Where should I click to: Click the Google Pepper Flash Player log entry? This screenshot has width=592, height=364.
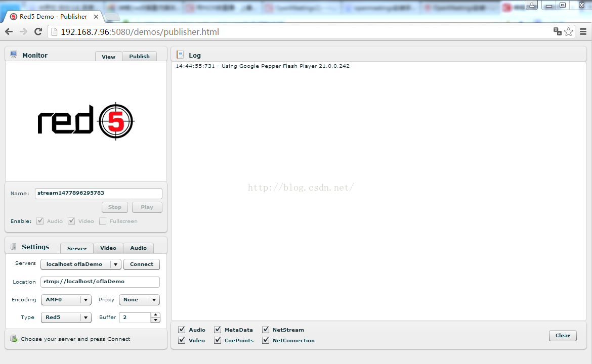point(263,66)
